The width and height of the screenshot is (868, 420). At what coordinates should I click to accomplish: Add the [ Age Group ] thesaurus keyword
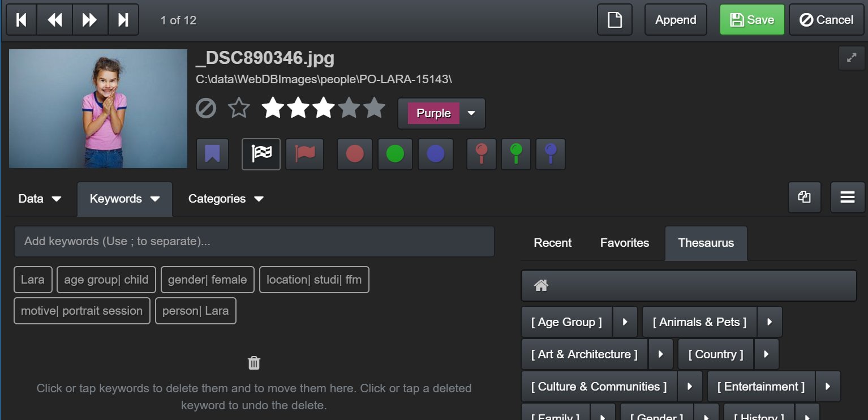point(566,322)
